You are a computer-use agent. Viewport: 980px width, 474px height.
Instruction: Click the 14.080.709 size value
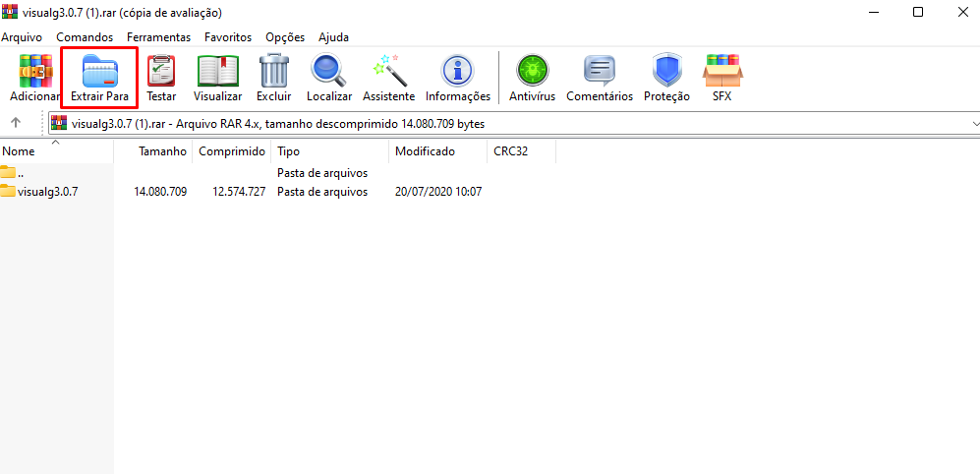(160, 192)
